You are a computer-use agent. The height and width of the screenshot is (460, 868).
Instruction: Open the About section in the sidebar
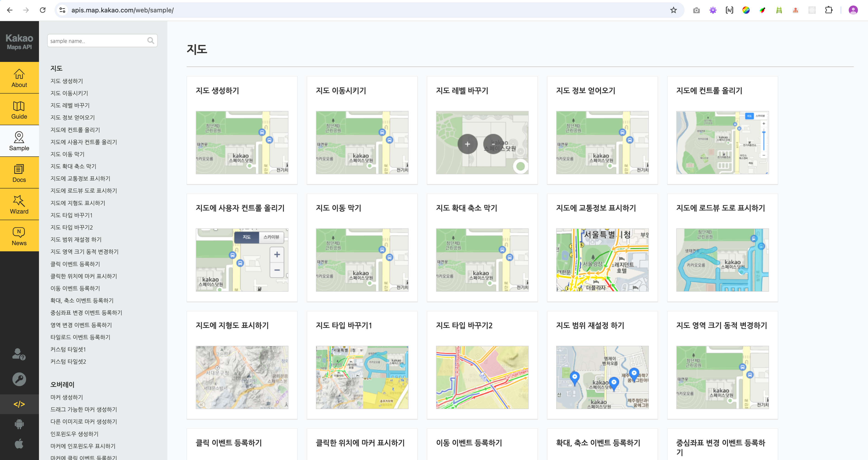pos(19,78)
